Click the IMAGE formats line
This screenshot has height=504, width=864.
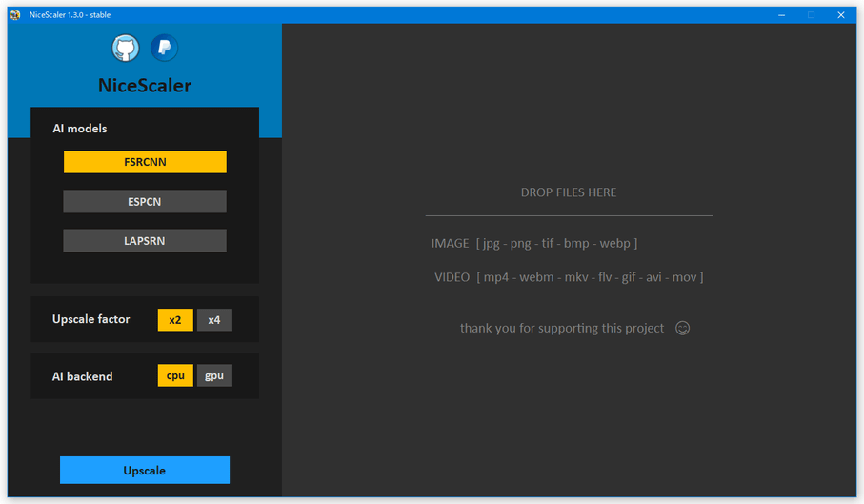pyautogui.click(x=534, y=243)
